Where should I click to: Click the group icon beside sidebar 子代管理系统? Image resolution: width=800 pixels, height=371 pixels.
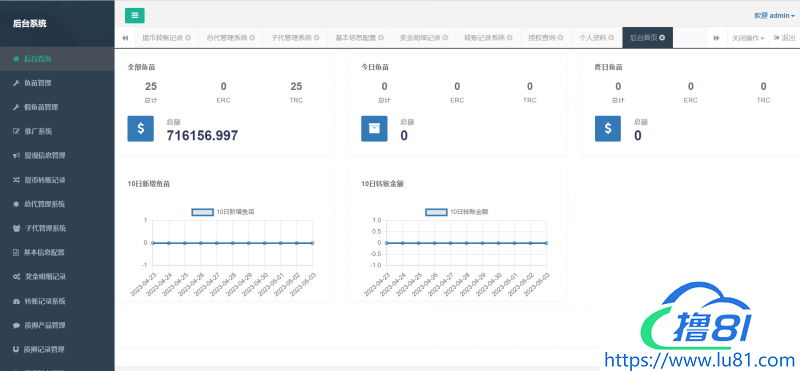(16, 228)
